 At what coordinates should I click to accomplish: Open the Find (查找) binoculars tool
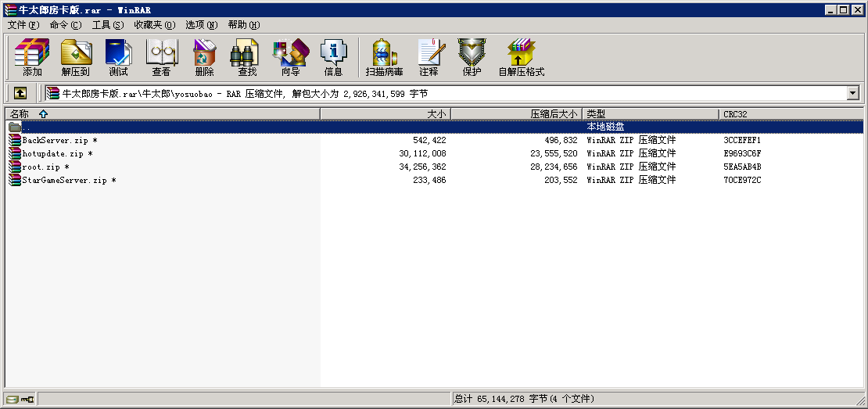coord(246,58)
